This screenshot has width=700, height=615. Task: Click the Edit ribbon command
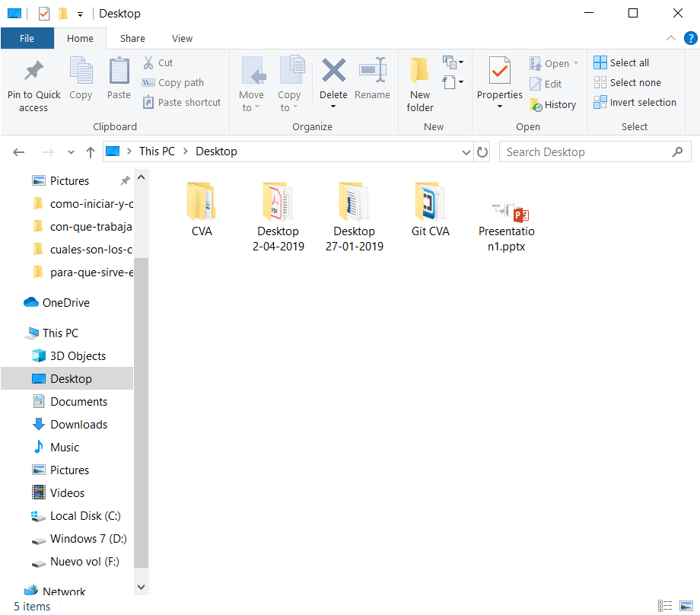click(546, 84)
